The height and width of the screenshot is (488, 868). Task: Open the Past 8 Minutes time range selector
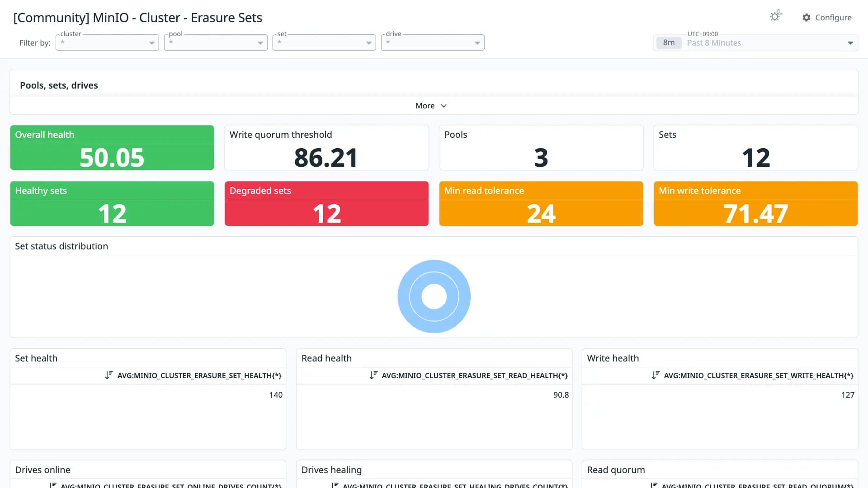coord(755,43)
